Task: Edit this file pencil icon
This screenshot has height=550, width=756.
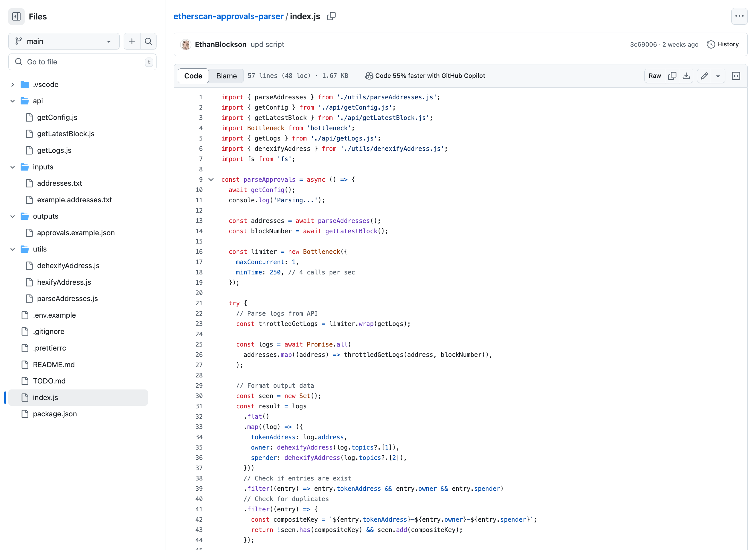Action: [704, 76]
